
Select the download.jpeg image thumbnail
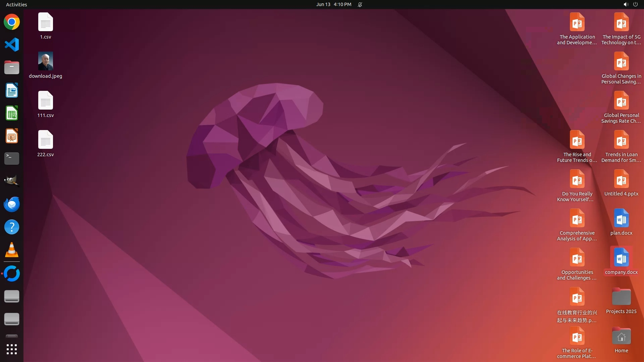tap(46, 61)
